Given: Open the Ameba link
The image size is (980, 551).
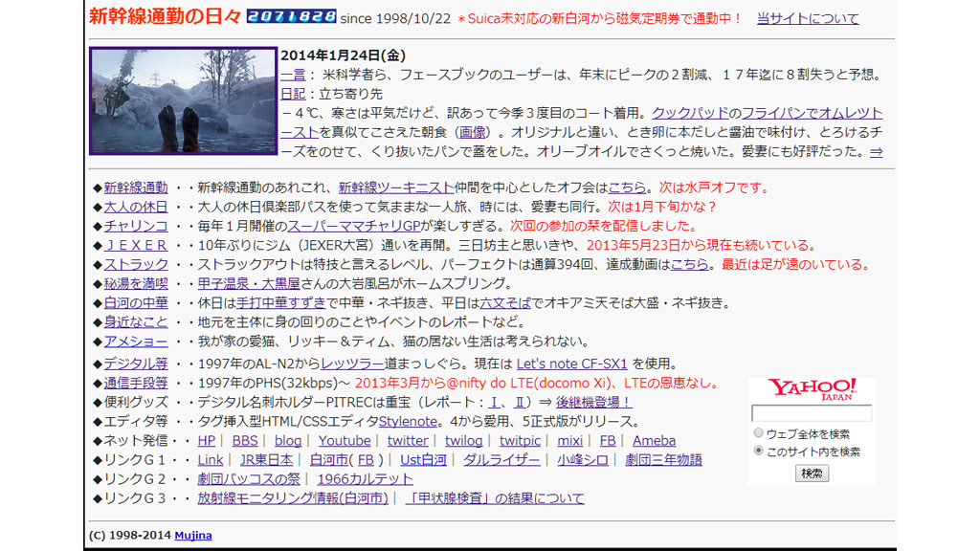Looking at the screenshot, I should 654,441.
